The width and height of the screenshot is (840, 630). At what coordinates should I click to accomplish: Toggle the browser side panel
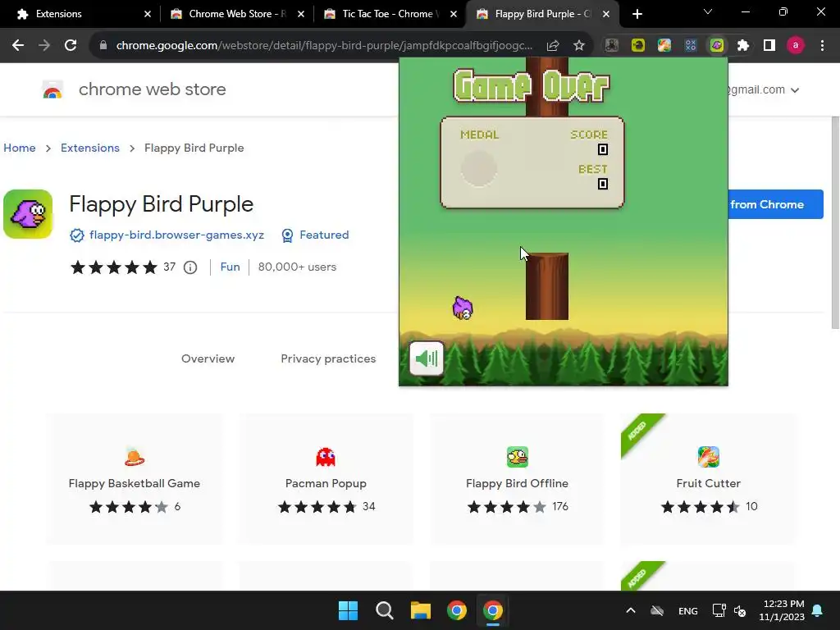coord(769,46)
